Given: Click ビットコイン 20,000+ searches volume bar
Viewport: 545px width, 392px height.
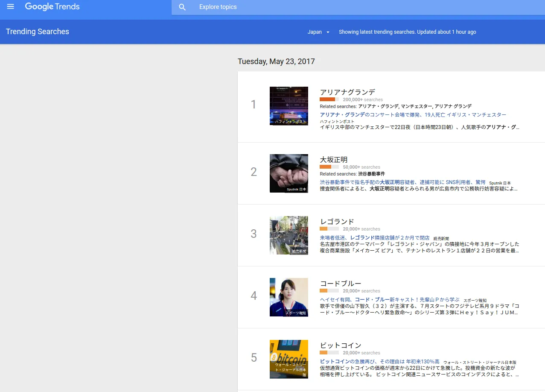Looking at the screenshot, I should point(329,353).
